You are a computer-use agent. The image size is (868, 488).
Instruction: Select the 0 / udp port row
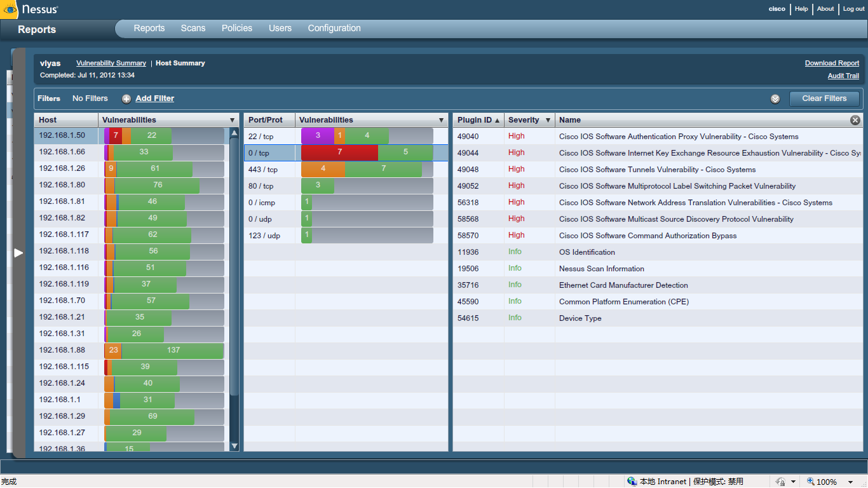[346, 219]
